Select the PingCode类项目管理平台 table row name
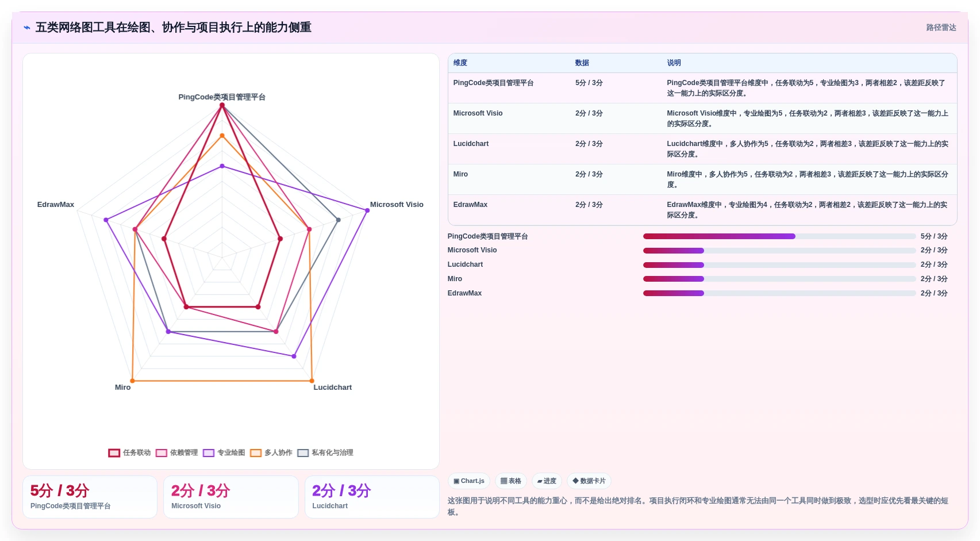 [493, 83]
